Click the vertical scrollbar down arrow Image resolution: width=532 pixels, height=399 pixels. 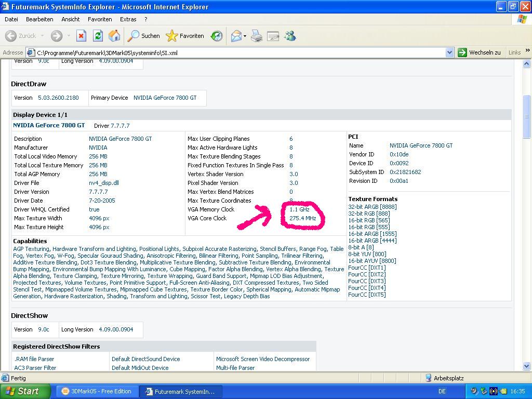coord(527,366)
